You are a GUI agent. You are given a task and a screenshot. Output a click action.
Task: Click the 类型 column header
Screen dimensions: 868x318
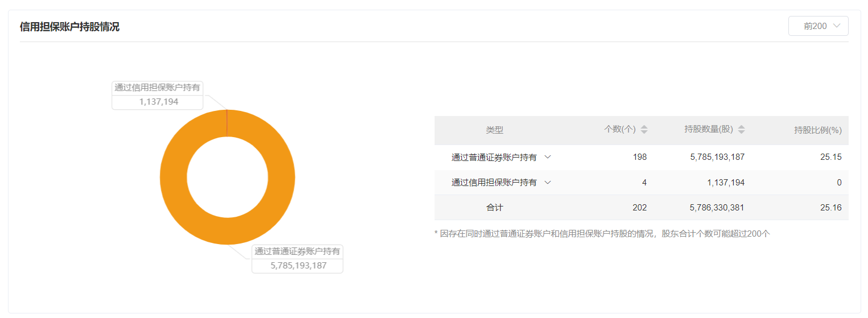494,130
